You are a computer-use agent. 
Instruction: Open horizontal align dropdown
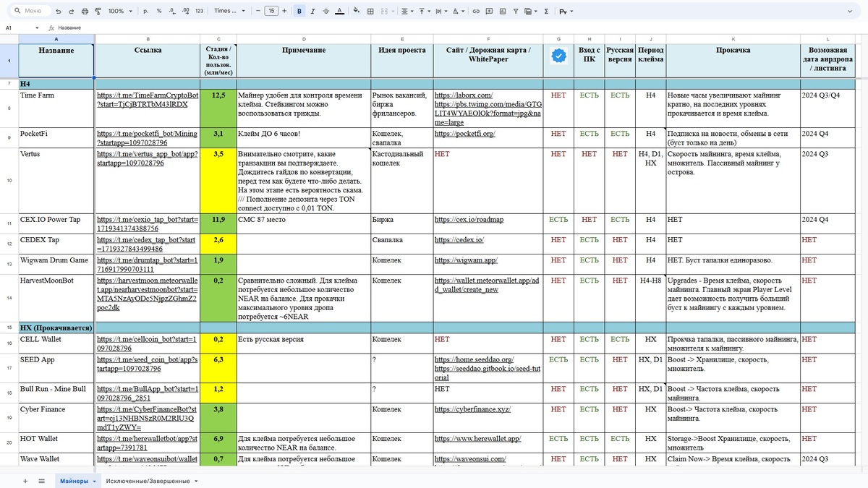(x=407, y=11)
